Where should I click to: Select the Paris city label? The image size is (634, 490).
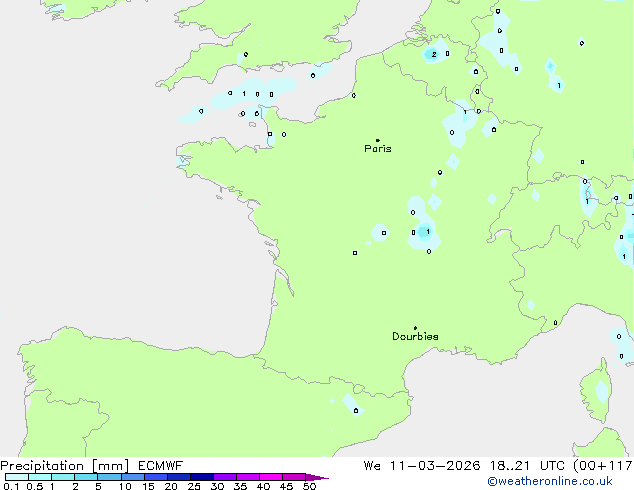click(x=378, y=149)
